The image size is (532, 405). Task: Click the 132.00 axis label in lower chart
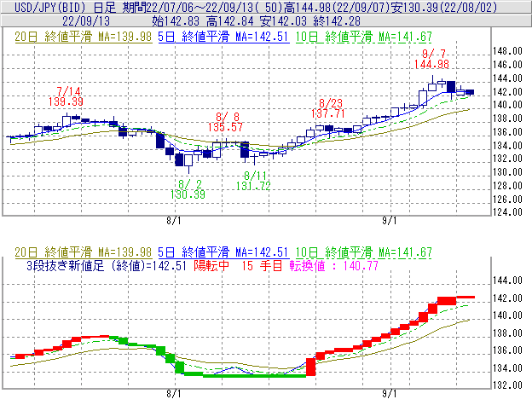[x=507, y=385]
